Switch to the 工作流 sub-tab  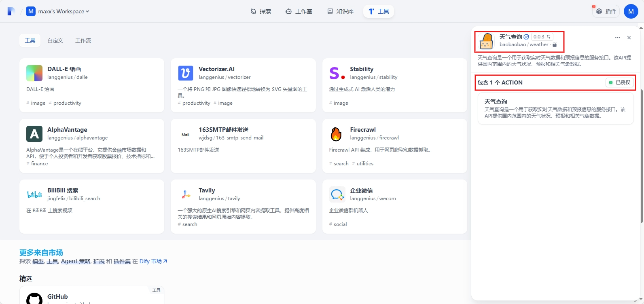click(83, 40)
